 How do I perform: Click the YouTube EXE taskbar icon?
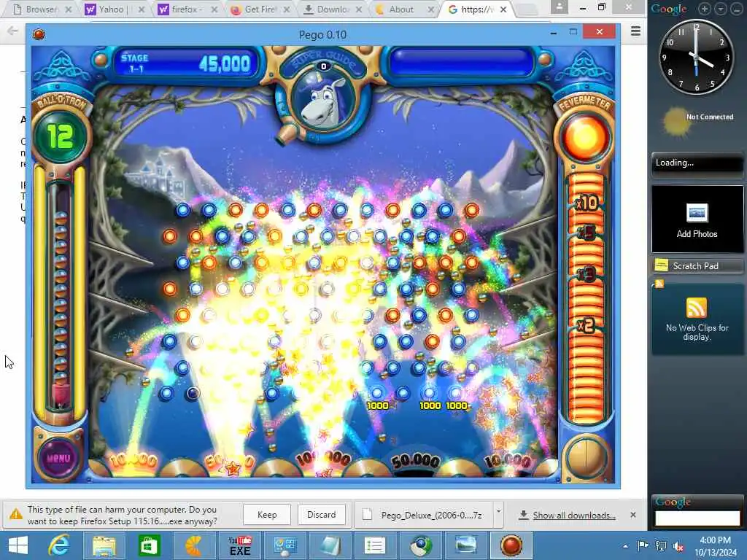coord(239,545)
